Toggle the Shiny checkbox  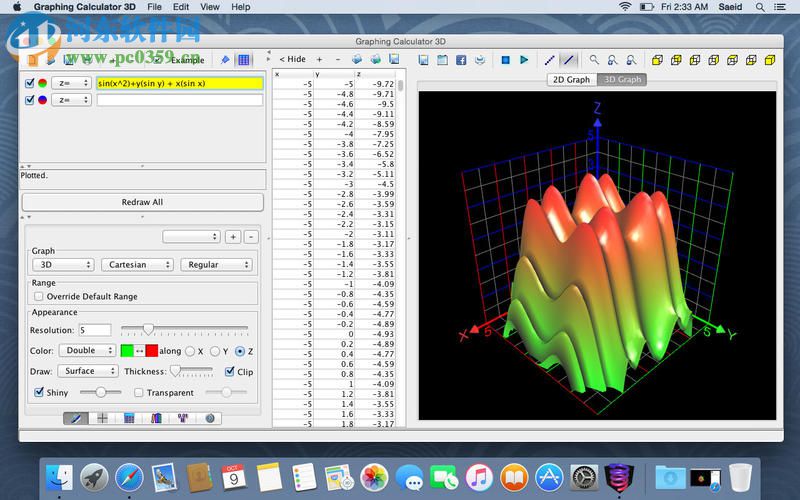(x=39, y=392)
